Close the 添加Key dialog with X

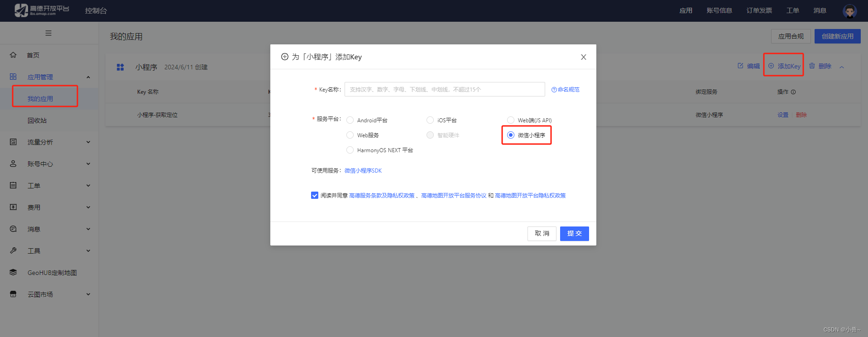(583, 57)
